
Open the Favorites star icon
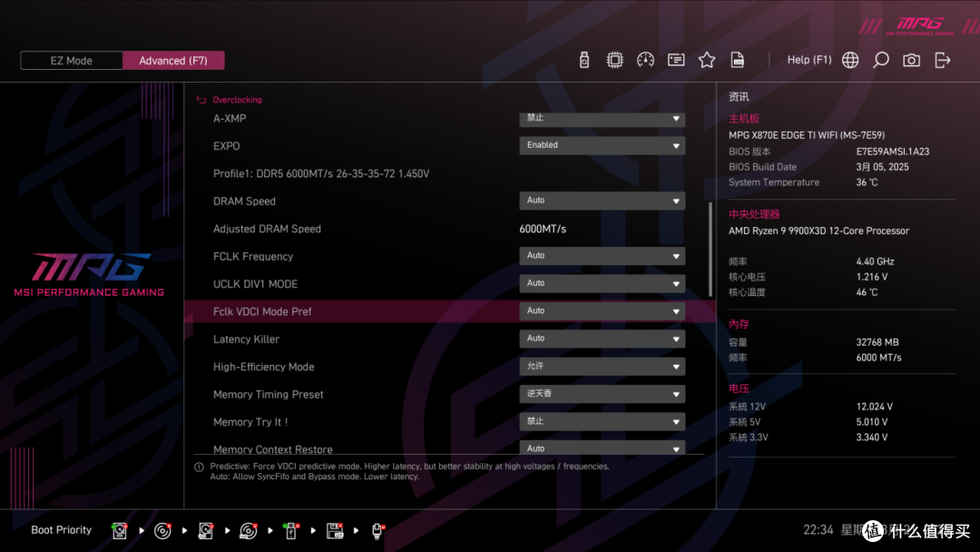[706, 60]
